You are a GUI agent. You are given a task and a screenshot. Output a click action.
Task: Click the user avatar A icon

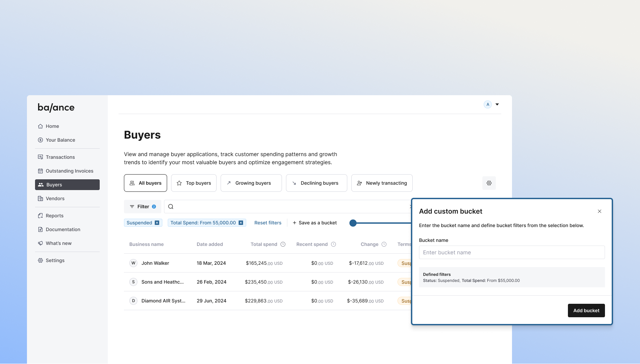(487, 104)
